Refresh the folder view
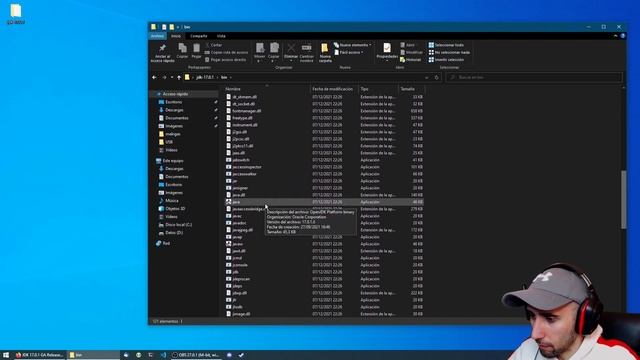 pyautogui.click(x=437, y=77)
